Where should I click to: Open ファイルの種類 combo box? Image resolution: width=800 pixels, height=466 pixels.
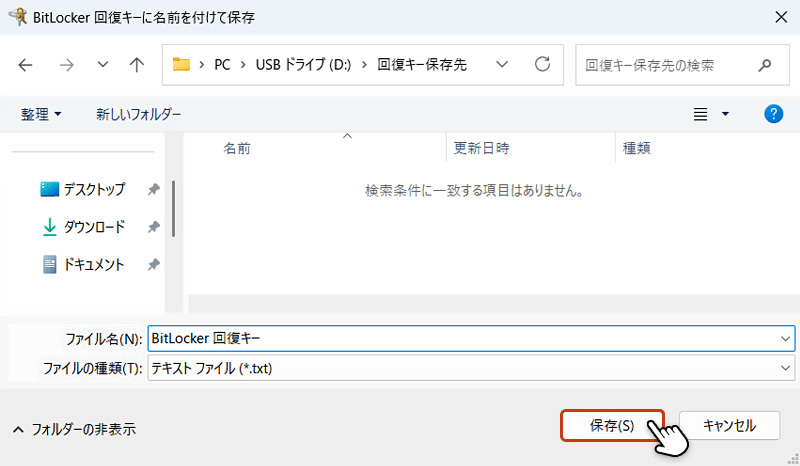tap(471, 368)
